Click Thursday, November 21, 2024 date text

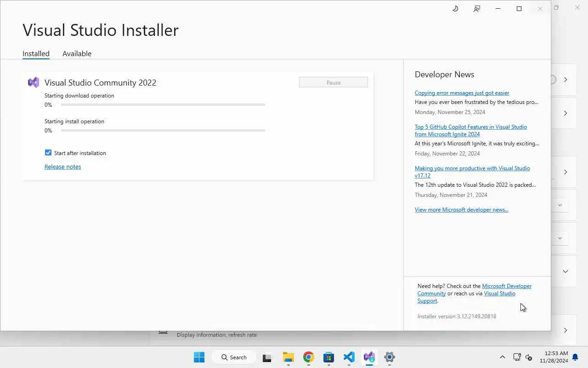451,195
